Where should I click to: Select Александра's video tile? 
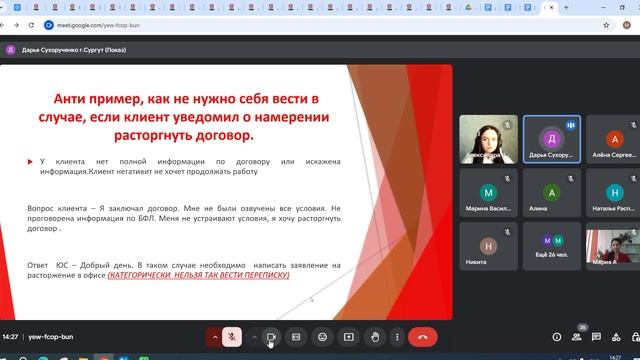pos(488,140)
